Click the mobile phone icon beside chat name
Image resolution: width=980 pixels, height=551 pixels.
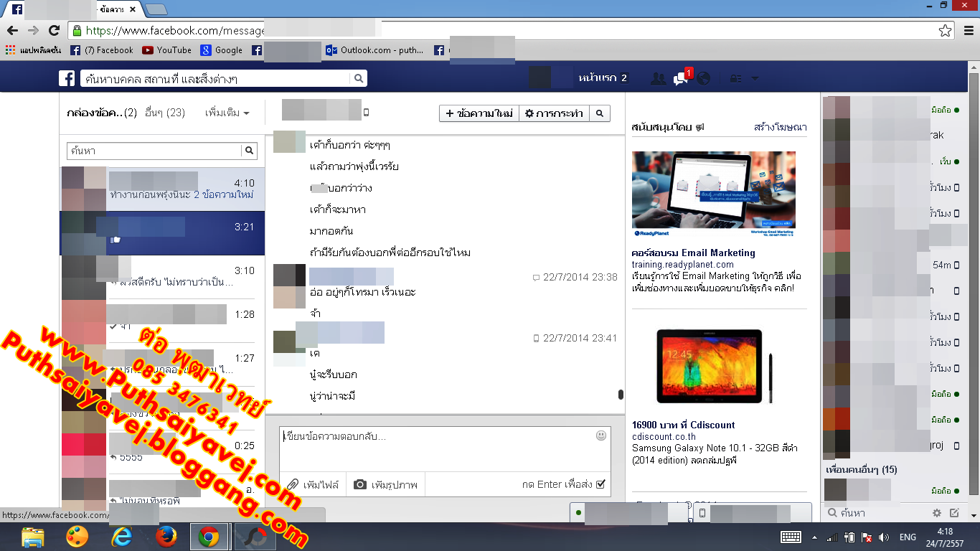coord(366,113)
